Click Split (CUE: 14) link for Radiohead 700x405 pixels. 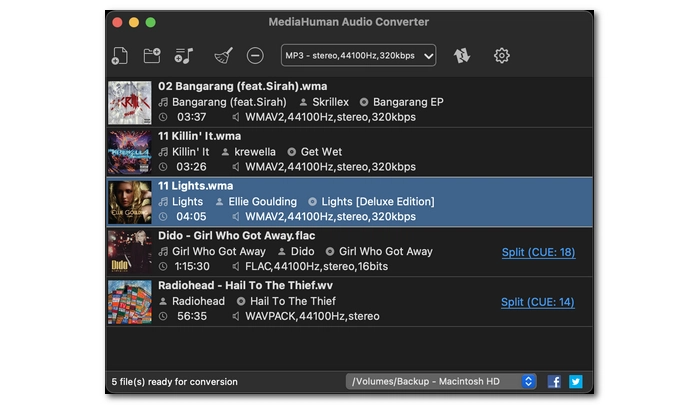pyautogui.click(x=538, y=302)
